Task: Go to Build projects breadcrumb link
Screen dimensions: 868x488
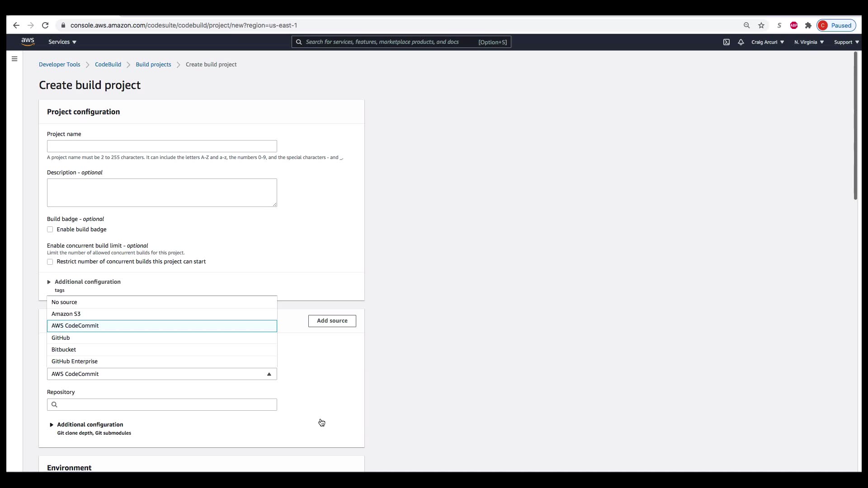Action: [153, 65]
